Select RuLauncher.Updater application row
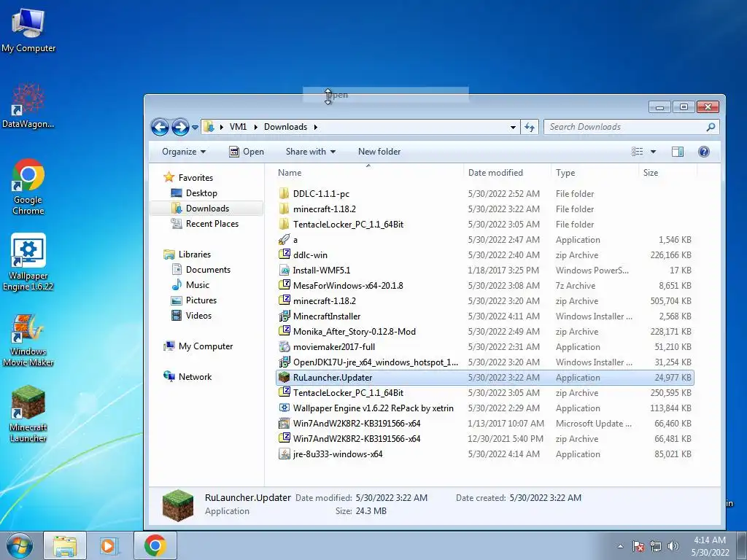 pyautogui.click(x=484, y=378)
